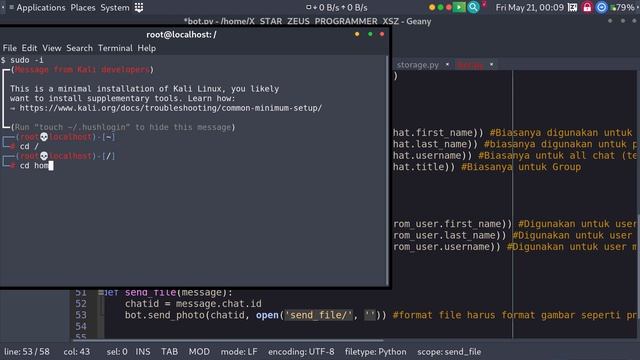Click the 'rom_user.username))' code line
Viewport: 640px width, 360px height.
pos(447,247)
